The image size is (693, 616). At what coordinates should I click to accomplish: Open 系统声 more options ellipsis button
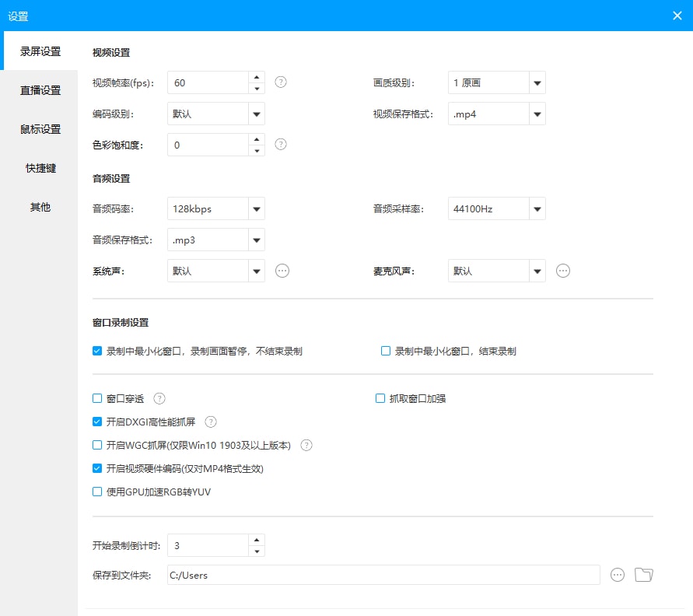(282, 271)
